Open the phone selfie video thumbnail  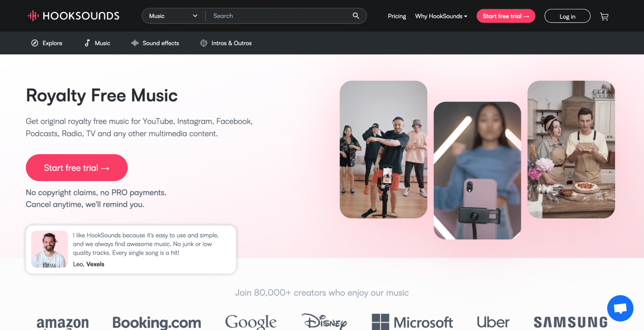coord(477,170)
